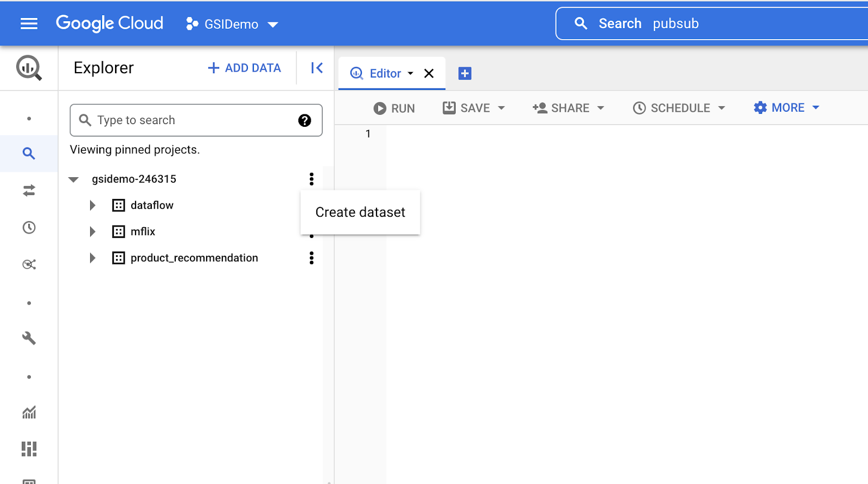Viewport: 868px width, 484px height.
Task: Open the SHARE dropdown arrow
Action: tap(601, 108)
